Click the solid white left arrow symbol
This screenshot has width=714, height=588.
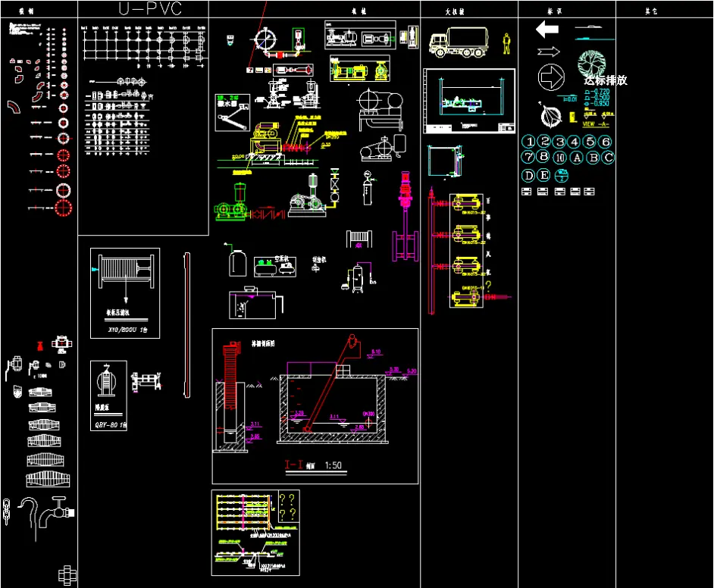(547, 29)
